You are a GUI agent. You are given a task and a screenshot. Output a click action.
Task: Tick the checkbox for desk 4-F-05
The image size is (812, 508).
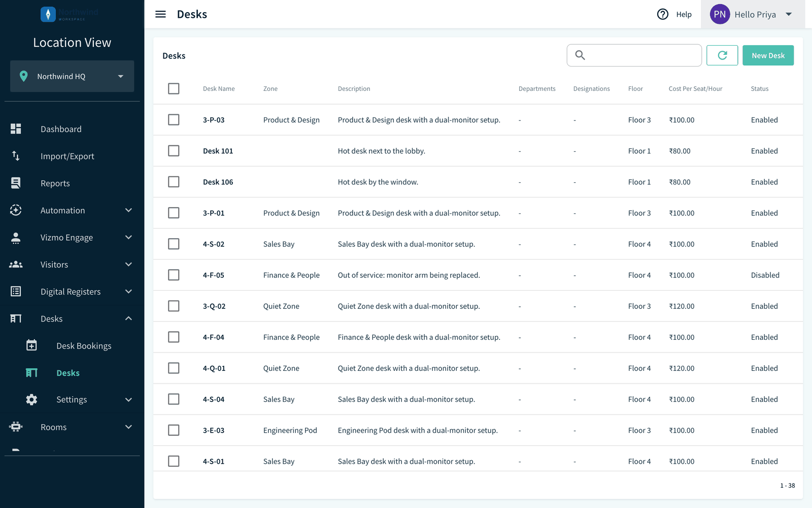point(174,275)
